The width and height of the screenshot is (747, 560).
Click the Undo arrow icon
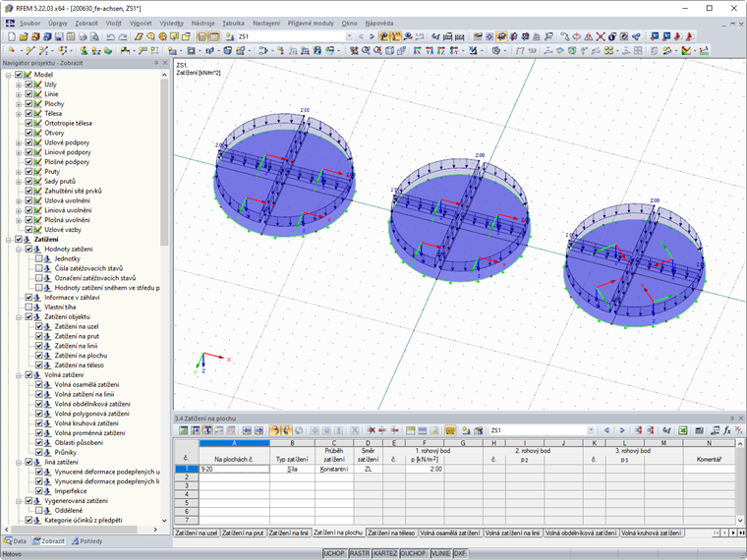110,36
